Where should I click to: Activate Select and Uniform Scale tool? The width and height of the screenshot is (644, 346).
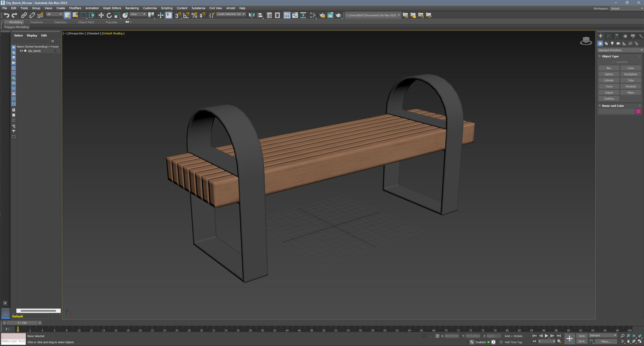point(117,15)
